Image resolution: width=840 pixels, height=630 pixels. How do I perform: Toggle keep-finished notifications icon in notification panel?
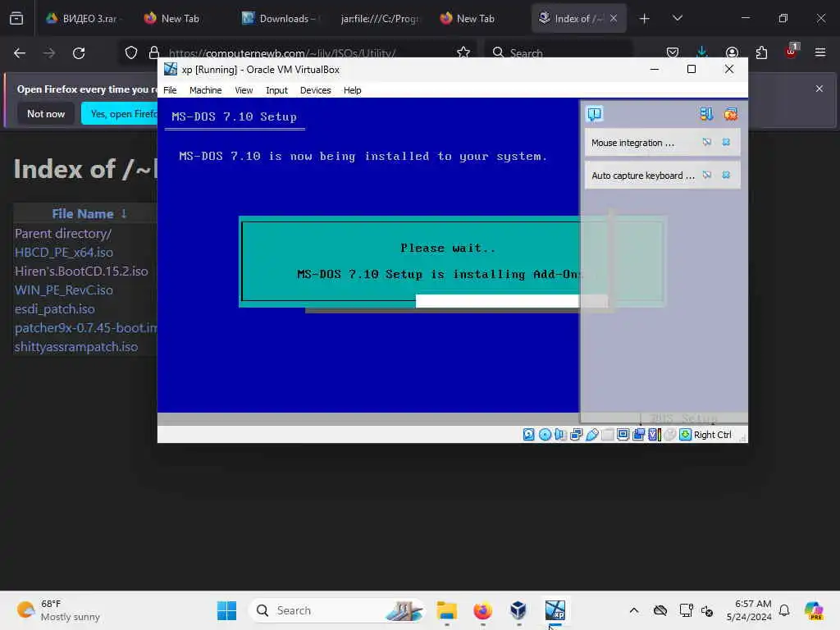click(x=706, y=114)
